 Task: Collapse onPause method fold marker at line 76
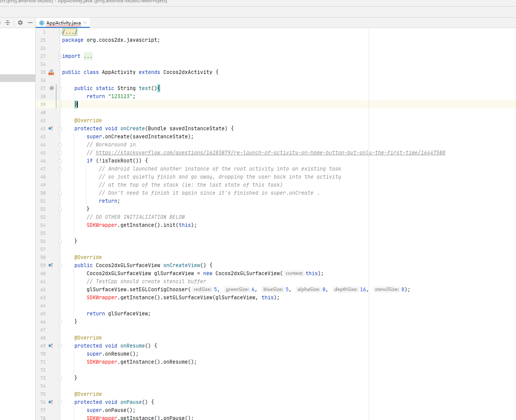coord(60,402)
